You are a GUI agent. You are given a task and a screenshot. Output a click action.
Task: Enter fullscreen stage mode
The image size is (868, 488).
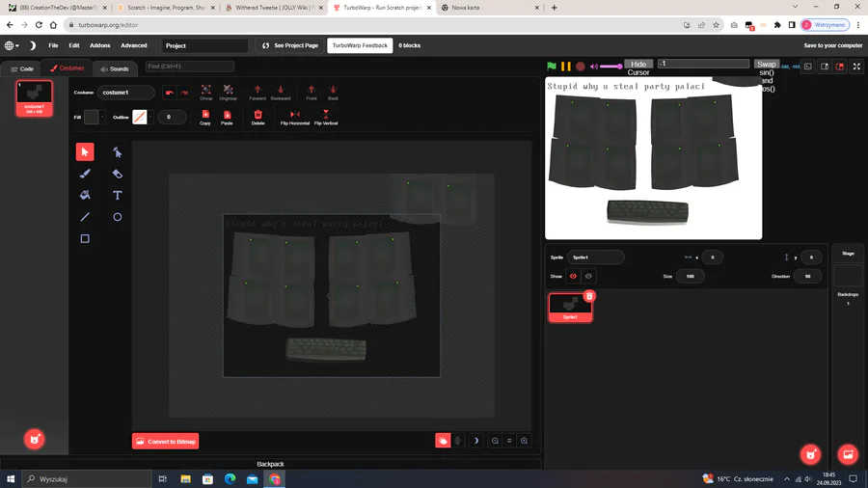[x=856, y=67]
